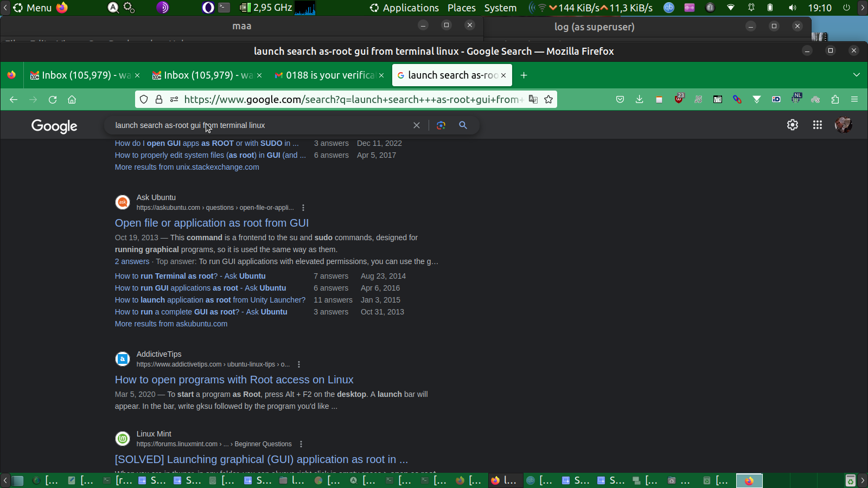Open 'Open file or application as root from GUI'
This screenshot has height=488, width=868.
pos(212,223)
